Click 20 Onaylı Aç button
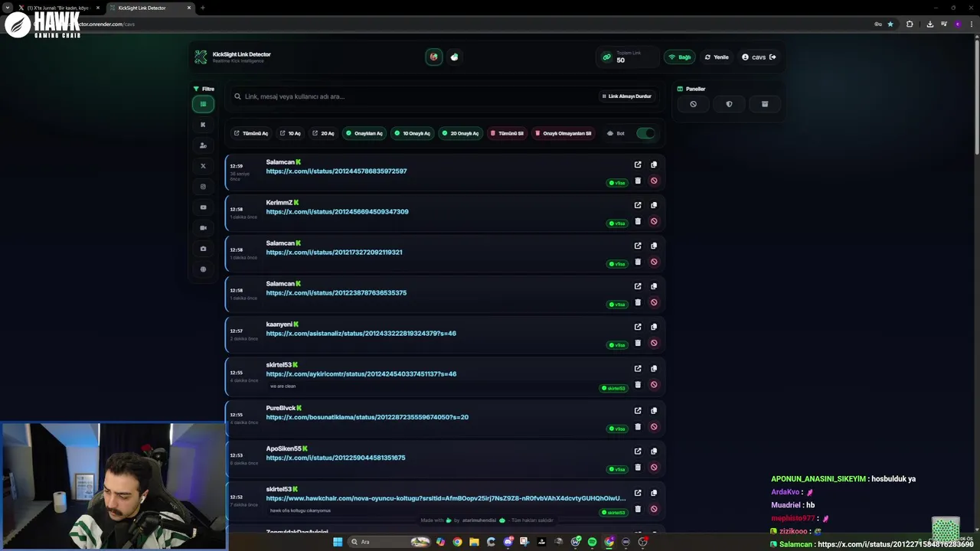This screenshot has height=551, width=980. [x=460, y=133]
